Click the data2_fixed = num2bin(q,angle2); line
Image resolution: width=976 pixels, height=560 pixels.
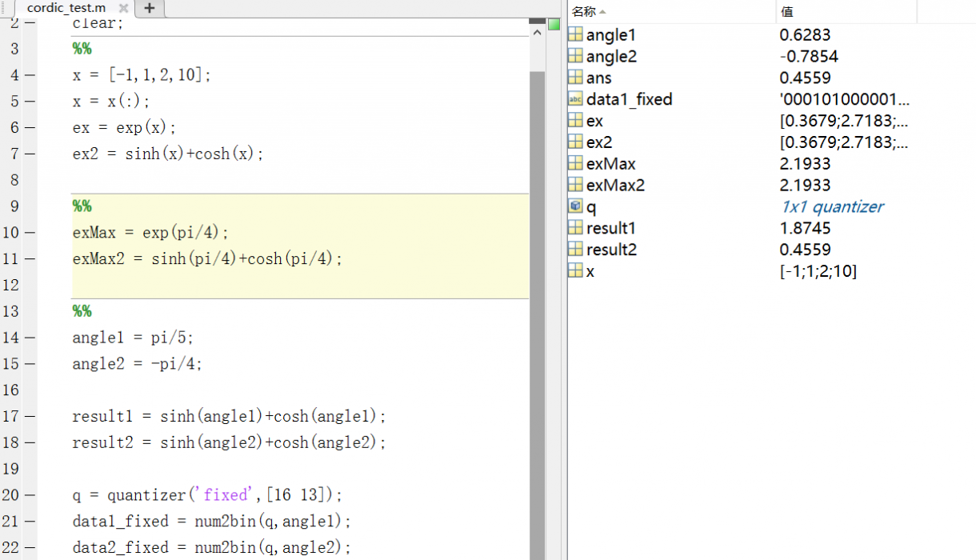click(211, 547)
